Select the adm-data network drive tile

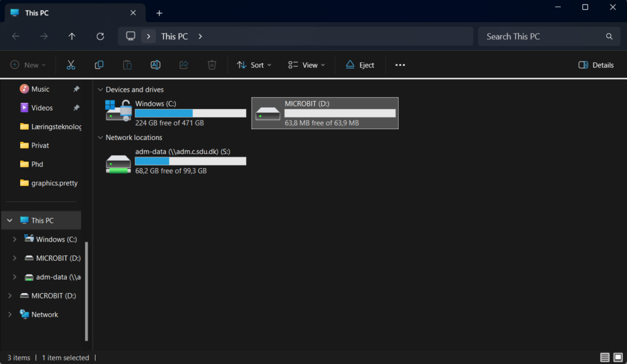[175, 161]
